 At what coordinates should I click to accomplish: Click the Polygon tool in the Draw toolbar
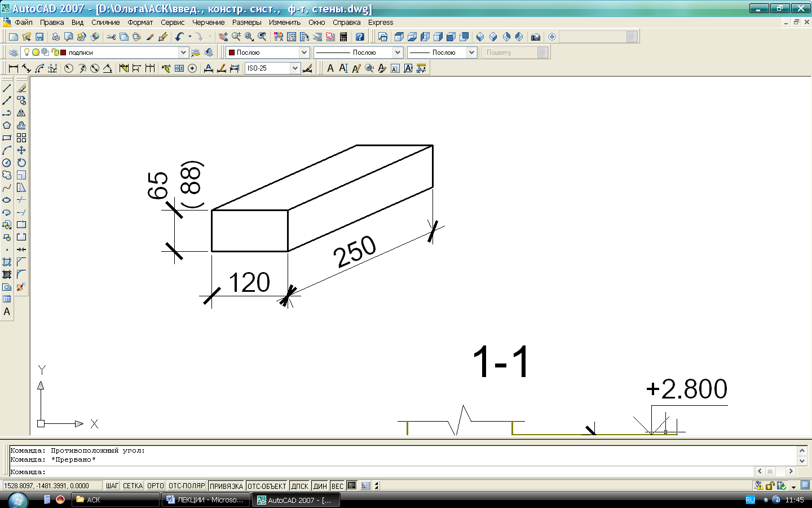pyautogui.click(x=7, y=125)
